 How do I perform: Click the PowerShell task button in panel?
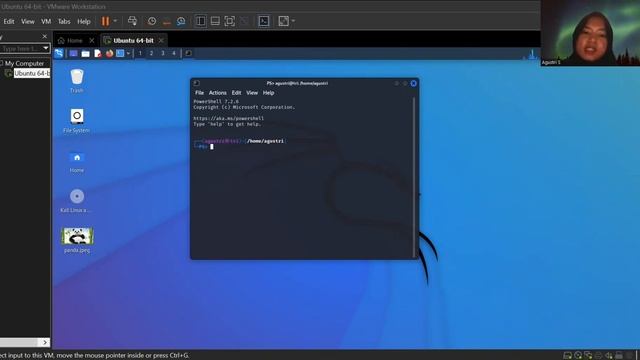pos(188,53)
